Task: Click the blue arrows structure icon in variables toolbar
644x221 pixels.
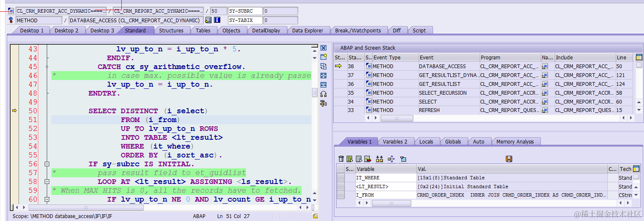Action: tap(391, 159)
